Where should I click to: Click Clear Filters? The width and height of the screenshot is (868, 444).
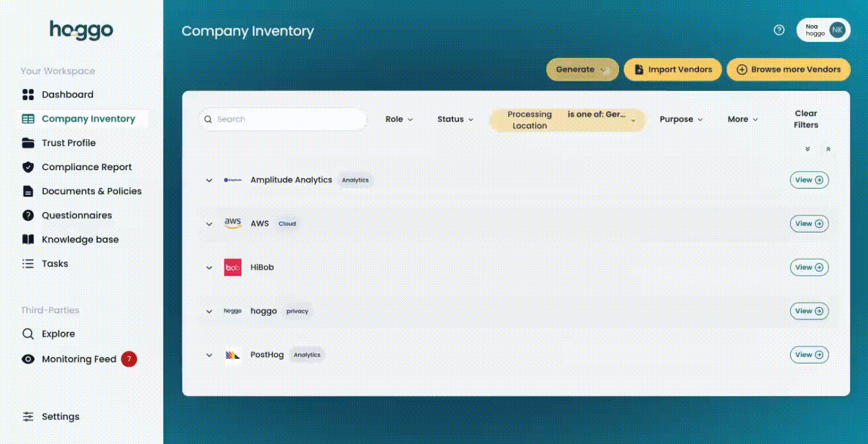point(806,119)
